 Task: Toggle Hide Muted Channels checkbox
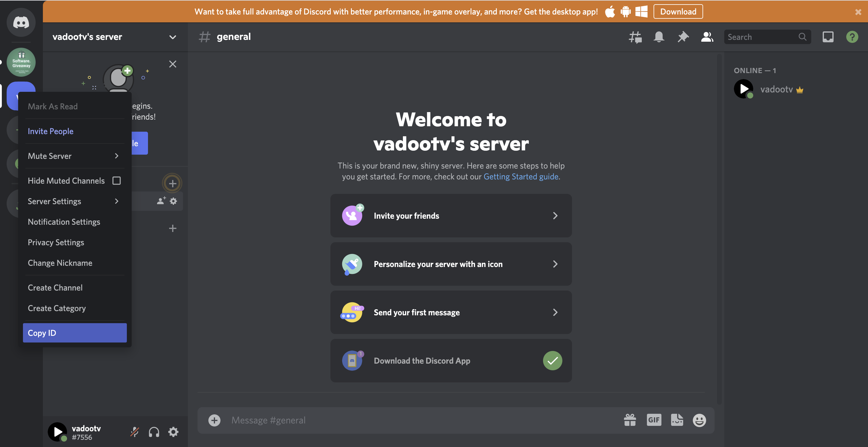pos(117,181)
